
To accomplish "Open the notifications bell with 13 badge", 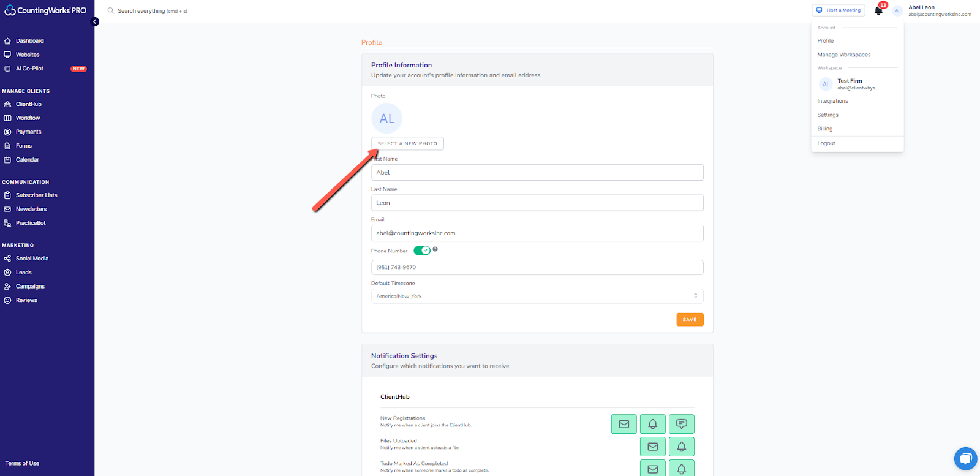I will coord(879,10).
